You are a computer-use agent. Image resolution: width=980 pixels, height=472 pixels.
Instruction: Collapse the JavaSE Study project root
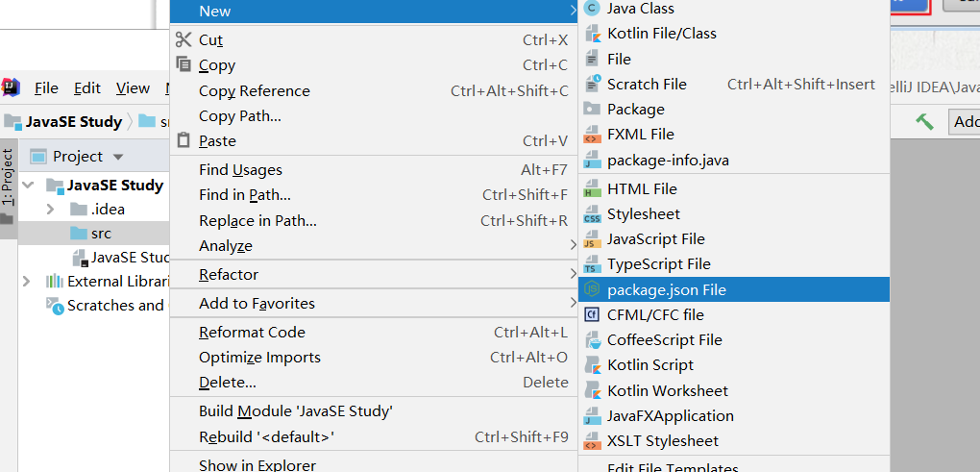(x=28, y=185)
